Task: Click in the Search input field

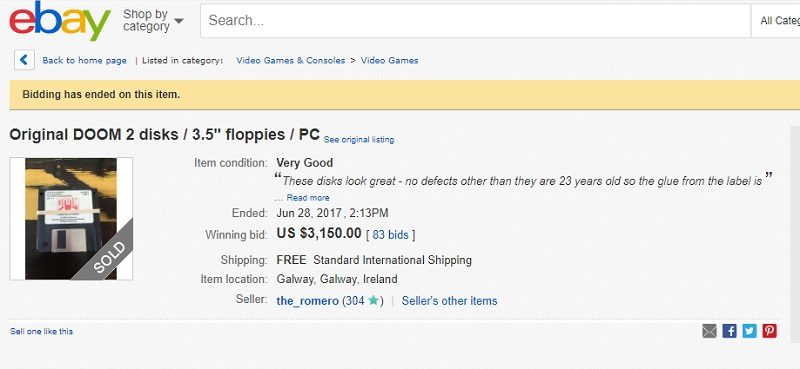Action: click(x=475, y=21)
